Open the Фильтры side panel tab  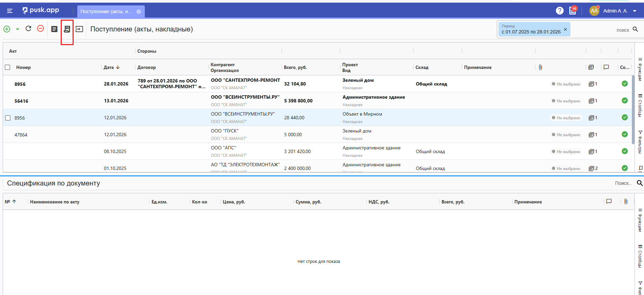pos(640,142)
